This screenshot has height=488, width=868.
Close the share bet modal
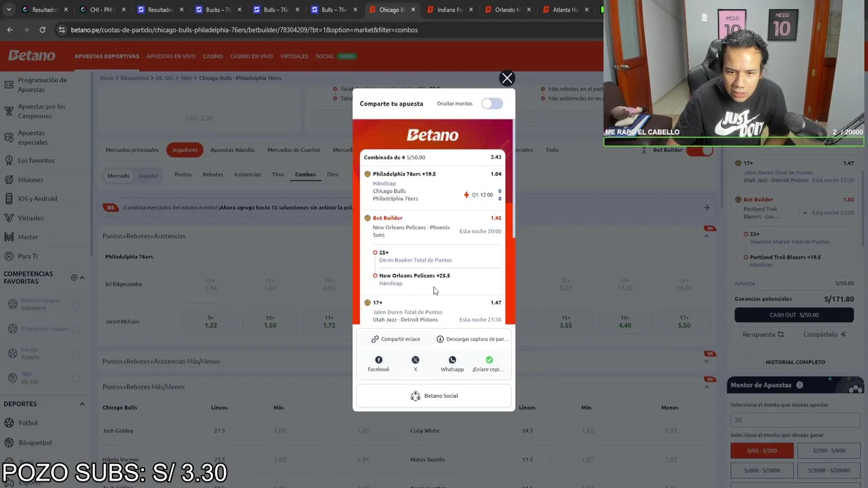[x=507, y=79]
